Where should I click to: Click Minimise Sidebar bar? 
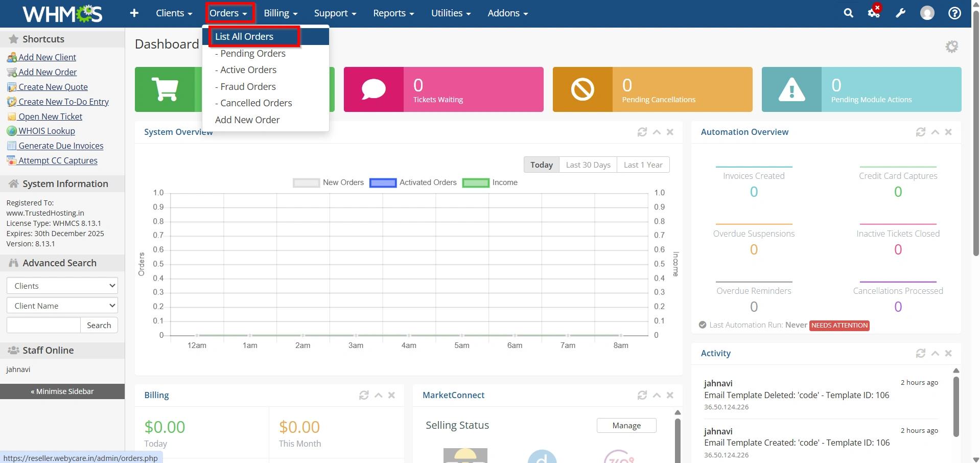point(62,391)
